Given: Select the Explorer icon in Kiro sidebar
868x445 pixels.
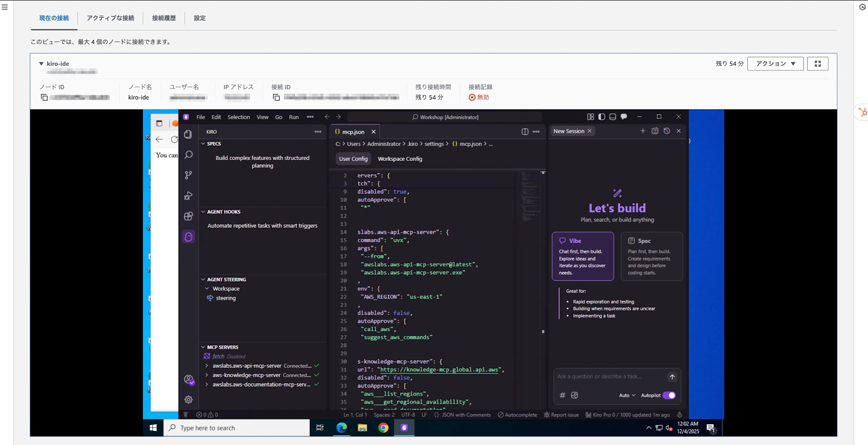Looking at the screenshot, I should 188,135.
